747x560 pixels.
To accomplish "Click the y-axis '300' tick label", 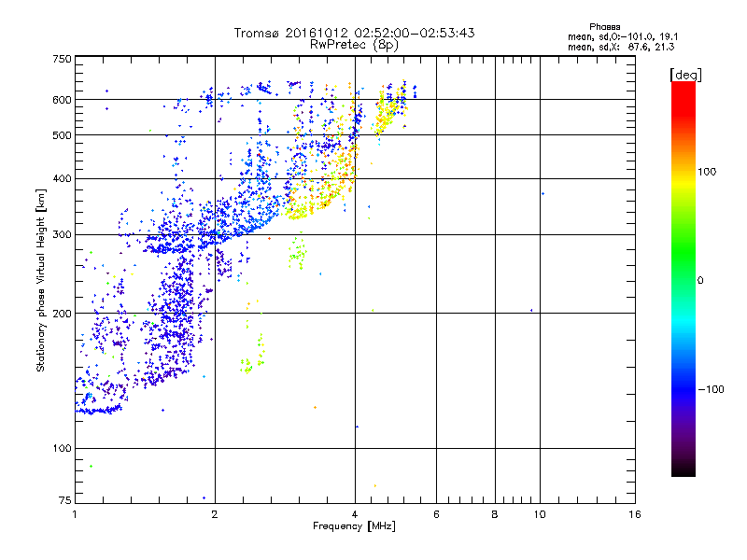I will [63, 234].
